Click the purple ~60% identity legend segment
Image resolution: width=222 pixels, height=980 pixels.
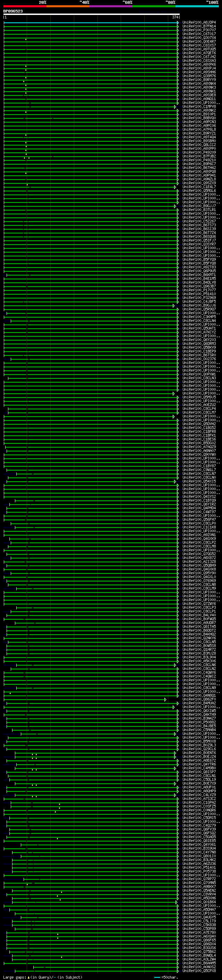pos(111,6)
